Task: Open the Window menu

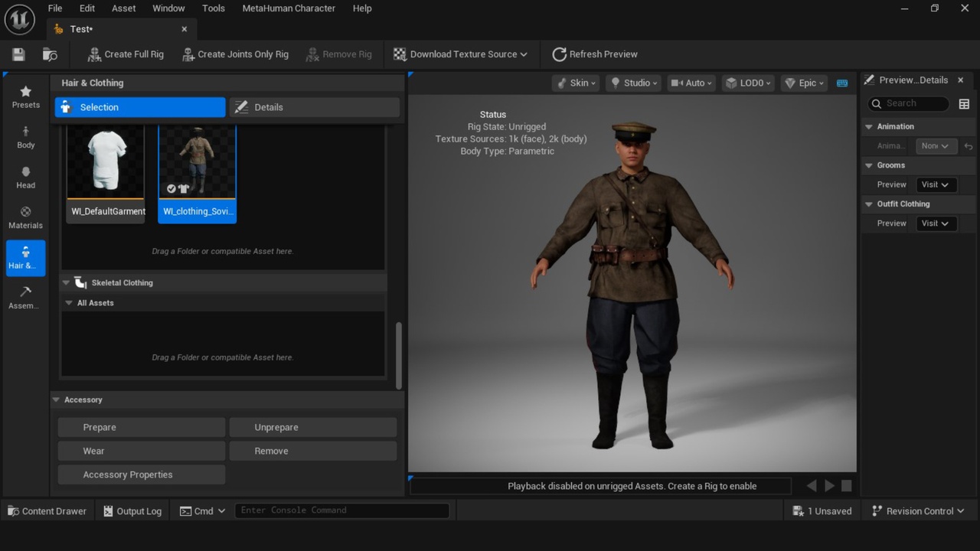Action: point(168,8)
